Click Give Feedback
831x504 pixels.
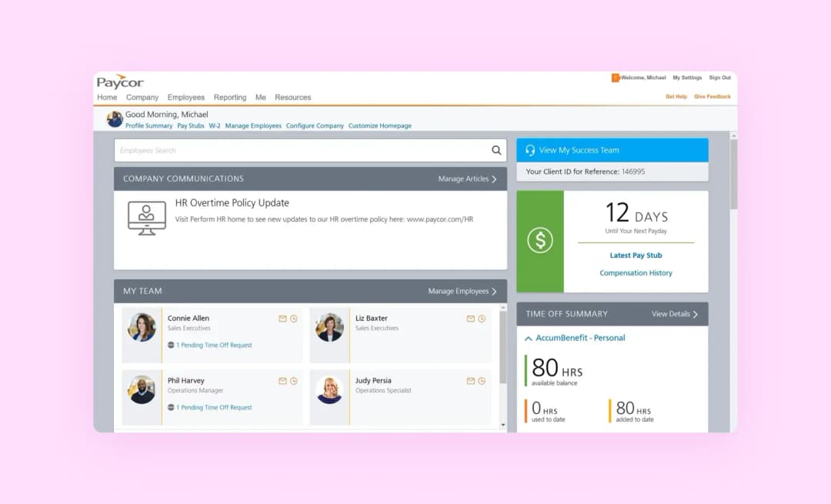pos(713,97)
